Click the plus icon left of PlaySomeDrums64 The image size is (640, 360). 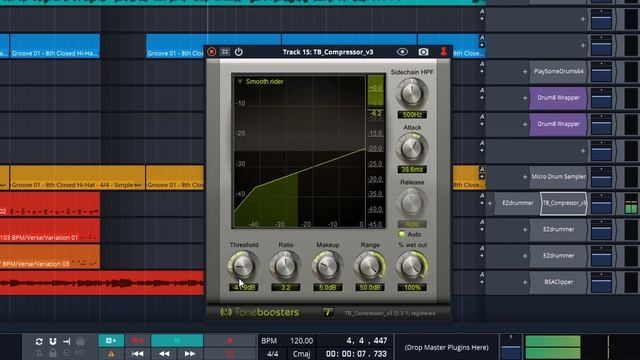[525, 72]
